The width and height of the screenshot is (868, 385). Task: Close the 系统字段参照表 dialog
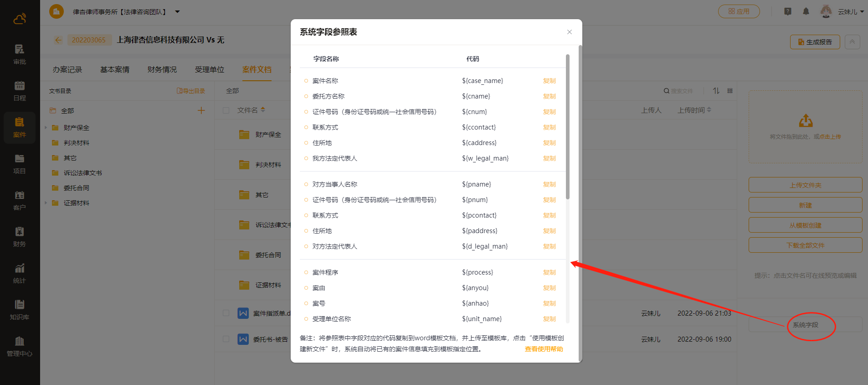pyautogui.click(x=569, y=32)
